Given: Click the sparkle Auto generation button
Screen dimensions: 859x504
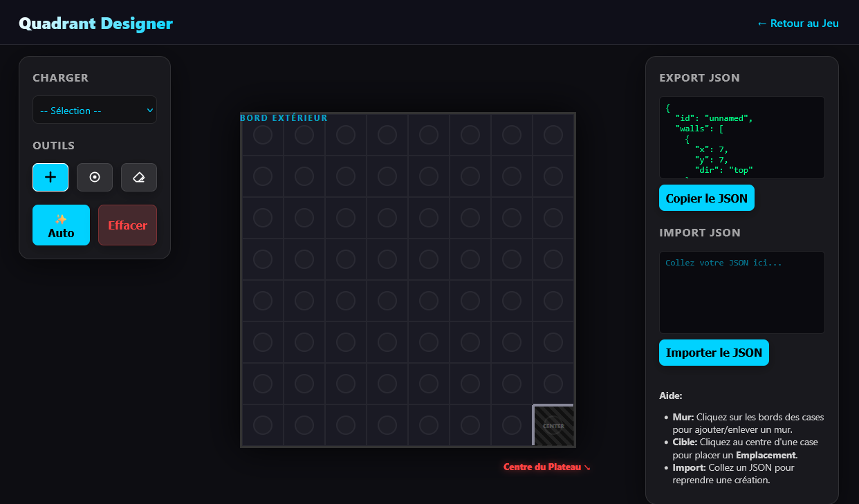Looking at the screenshot, I should pyautogui.click(x=61, y=225).
